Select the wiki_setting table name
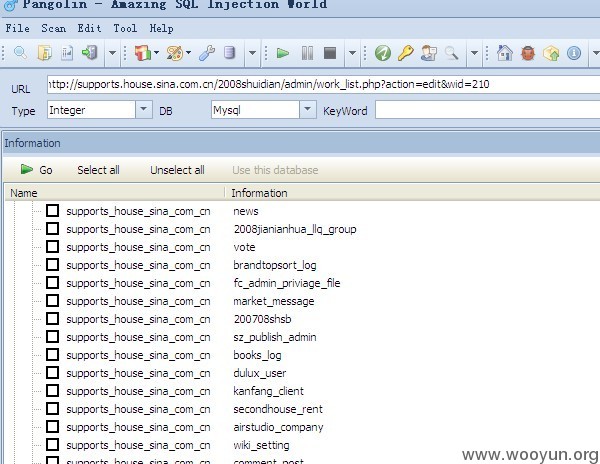 (261, 445)
